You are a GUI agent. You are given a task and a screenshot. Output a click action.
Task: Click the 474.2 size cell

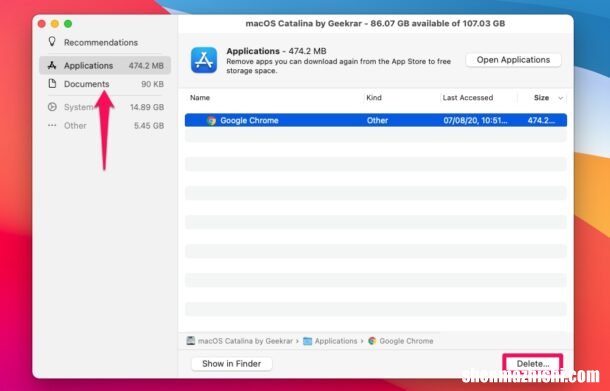coord(541,121)
